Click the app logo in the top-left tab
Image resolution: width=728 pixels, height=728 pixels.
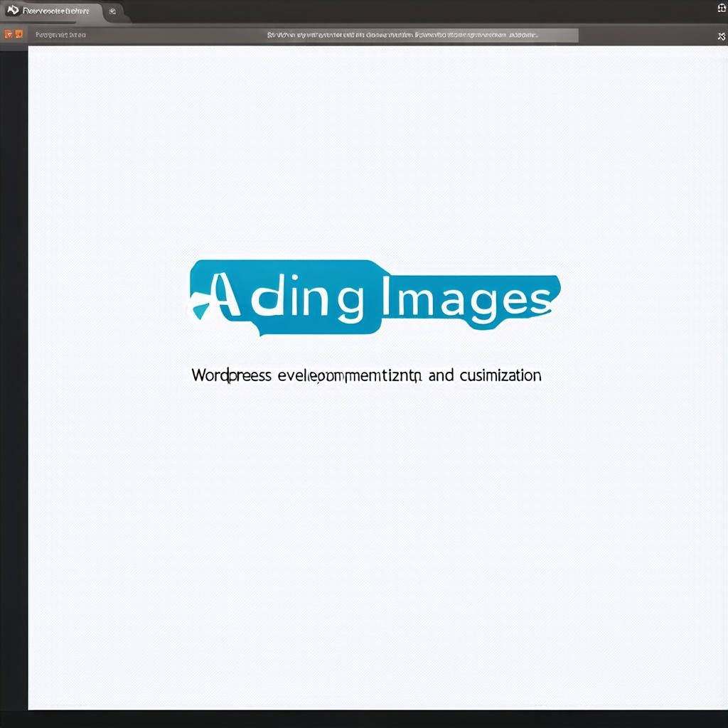(x=13, y=11)
